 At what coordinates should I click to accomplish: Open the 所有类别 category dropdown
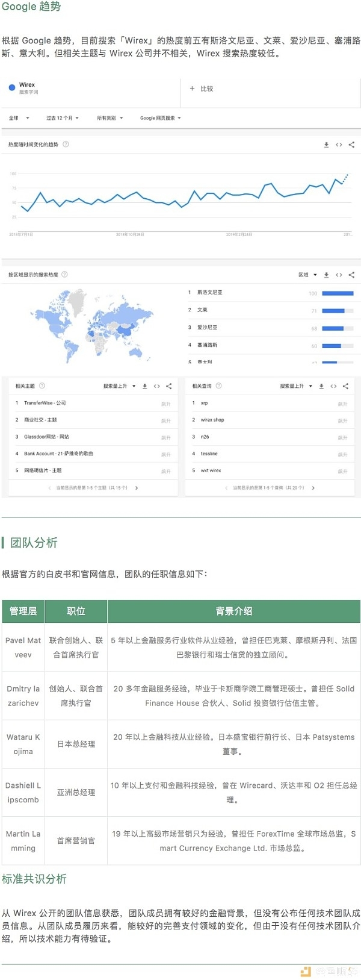110,118
